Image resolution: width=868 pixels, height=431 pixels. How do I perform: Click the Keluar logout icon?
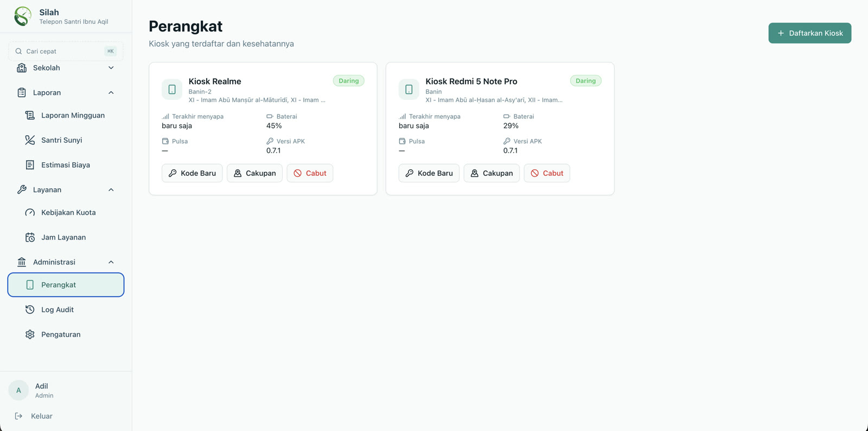[18, 416]
